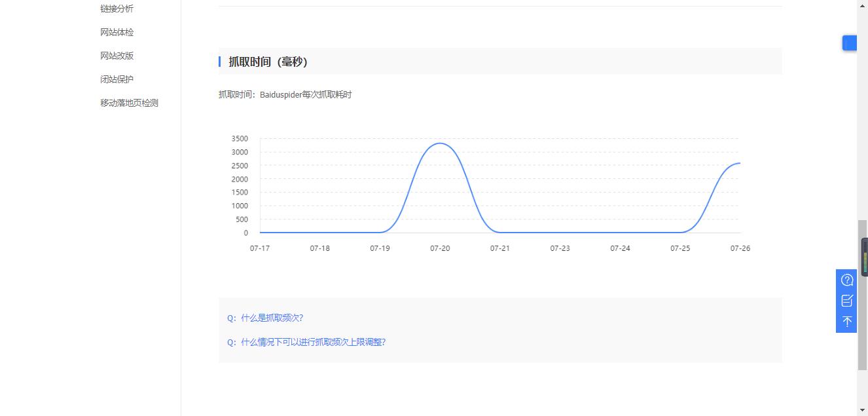Click the 2000 y-axis value
The height and width of the screenshot is (416, 868).
pos(240,179)
